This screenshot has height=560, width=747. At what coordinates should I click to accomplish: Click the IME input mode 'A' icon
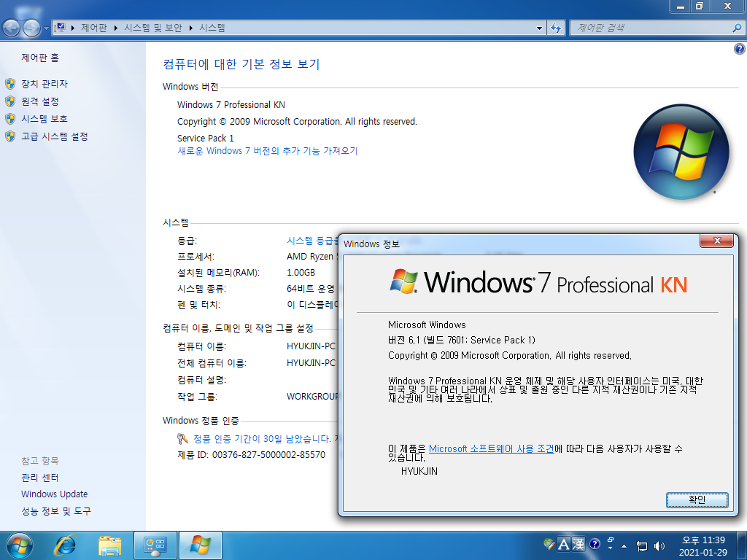[564, 544]
